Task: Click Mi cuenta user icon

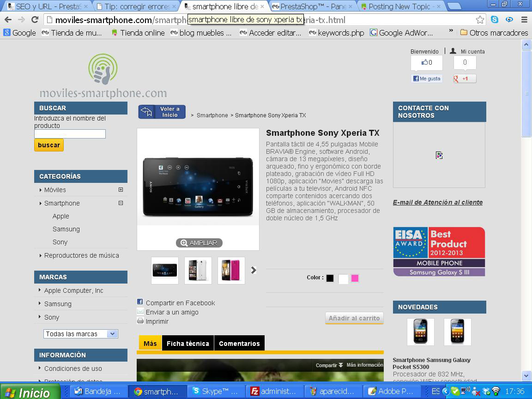Action: (453, 51)
